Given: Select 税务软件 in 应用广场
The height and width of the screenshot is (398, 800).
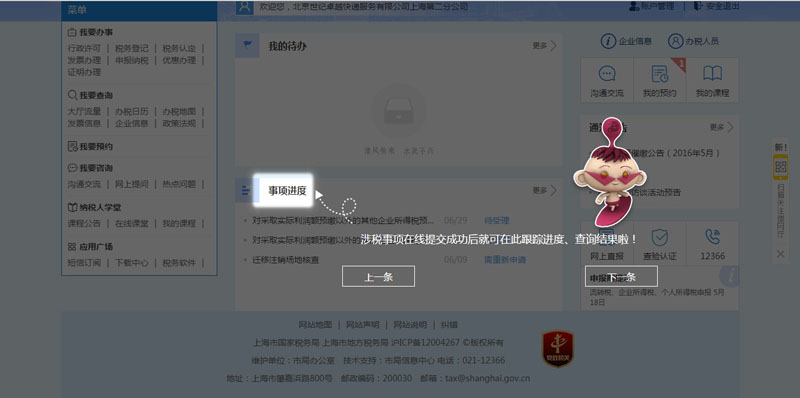Looking at the screenshot, I should click(179, 263).
